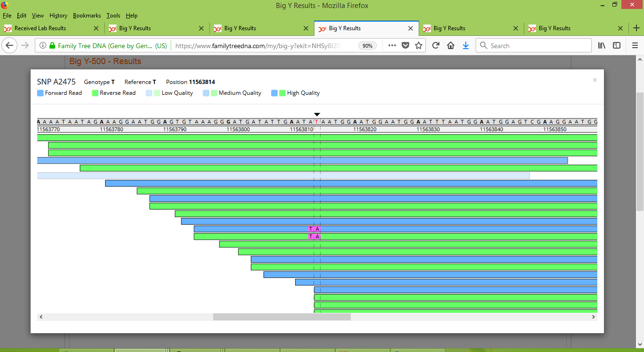Click the horizontal scrollbar thumb in viewer

click(282, 317)
